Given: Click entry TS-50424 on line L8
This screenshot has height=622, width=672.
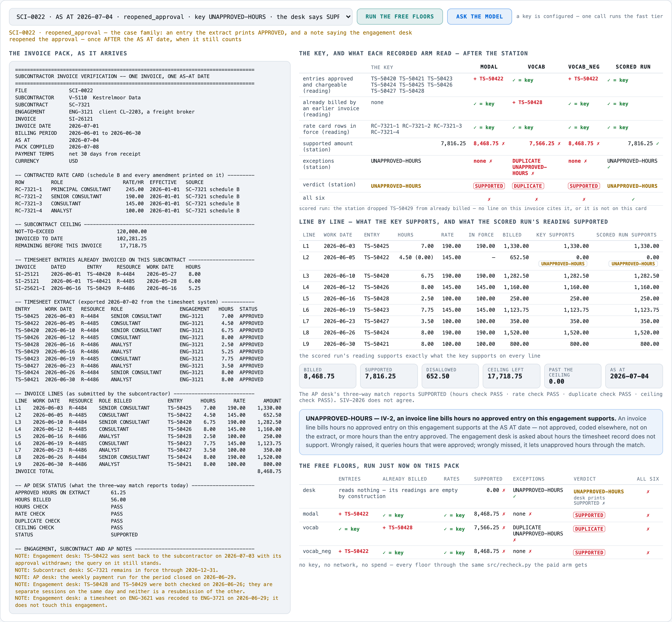Looking at the screenshot, I should tap(376, 333).
